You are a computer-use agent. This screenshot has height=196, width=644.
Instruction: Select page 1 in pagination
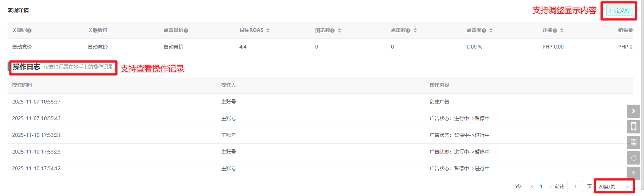[541, 187]
